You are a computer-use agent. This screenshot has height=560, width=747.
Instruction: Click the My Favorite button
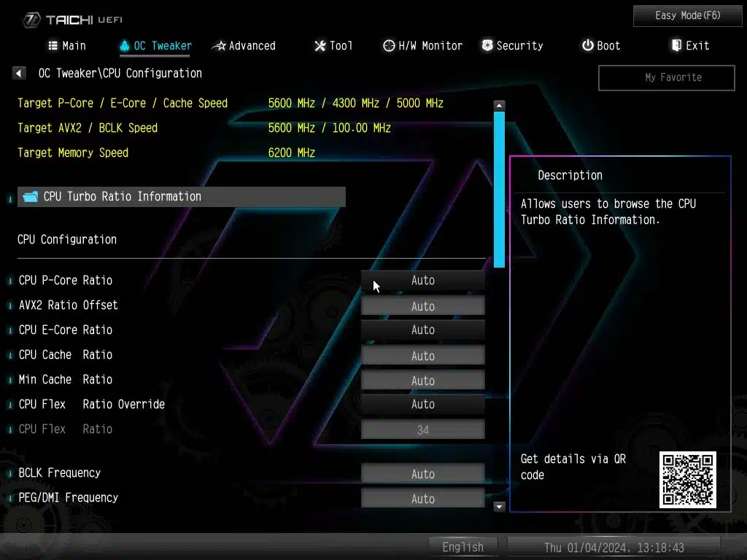[666, 77]
